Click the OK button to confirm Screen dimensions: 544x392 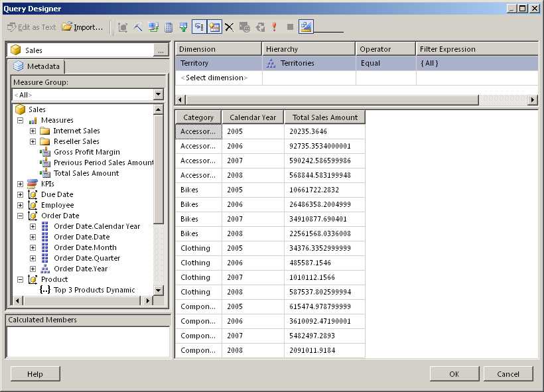pyautogui.click(x=454, y=373)
